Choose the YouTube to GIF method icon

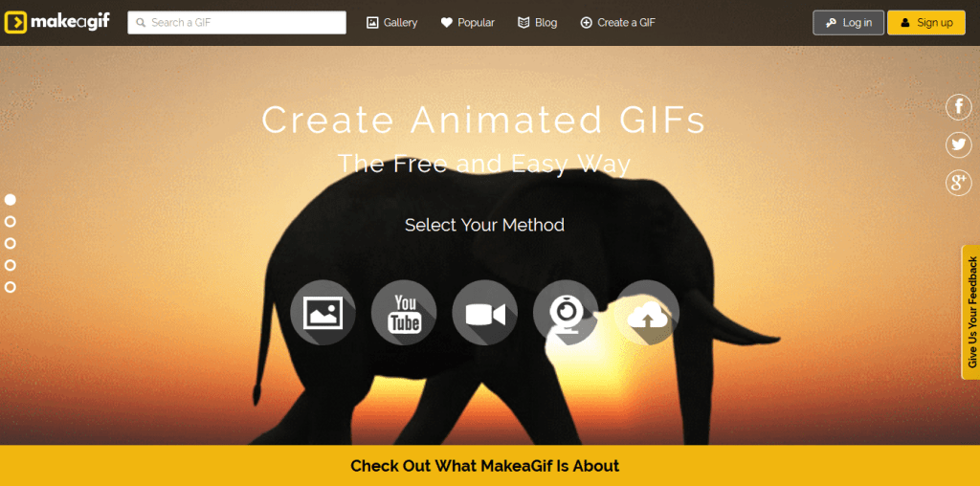(404, 312)
